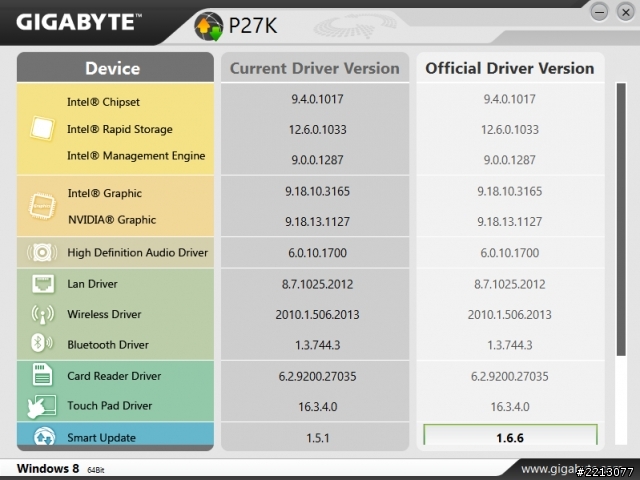Click the Smart Update row icon

[x=44, y=437]
